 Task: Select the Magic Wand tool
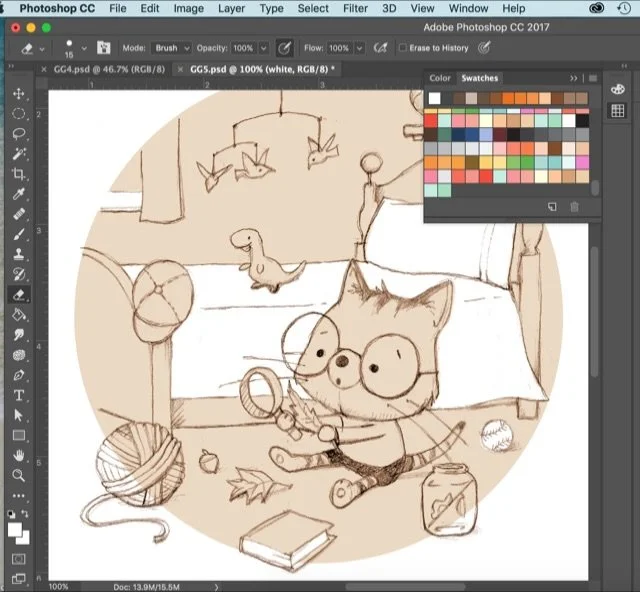(x=19, y=154)
